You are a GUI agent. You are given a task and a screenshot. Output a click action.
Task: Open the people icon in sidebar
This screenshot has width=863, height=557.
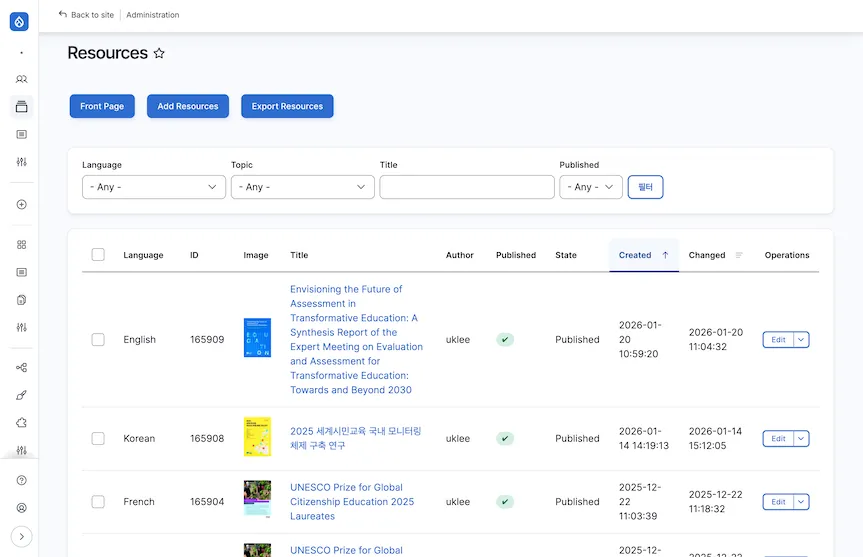tap(21, 79)
